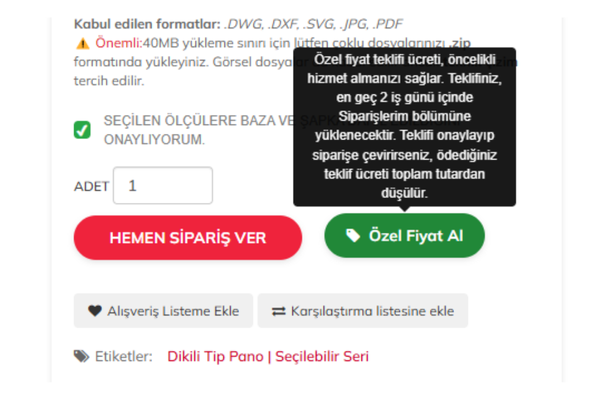Click the heart icon for shopping list
Image resolution: width=600 pixels, height=400 pixels.
(x=95, y=310)
